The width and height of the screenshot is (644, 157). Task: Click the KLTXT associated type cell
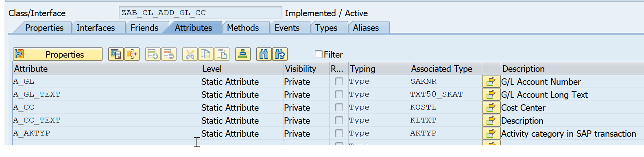(446, 120)
